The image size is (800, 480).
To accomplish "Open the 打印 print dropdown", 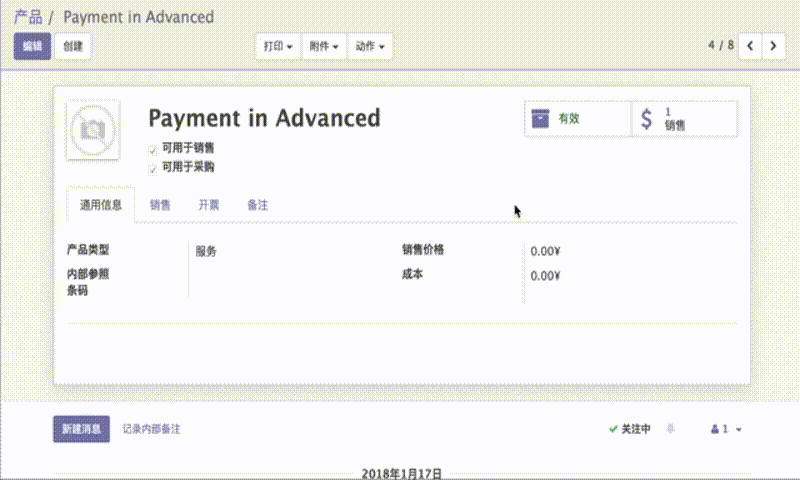I will 278,46.
